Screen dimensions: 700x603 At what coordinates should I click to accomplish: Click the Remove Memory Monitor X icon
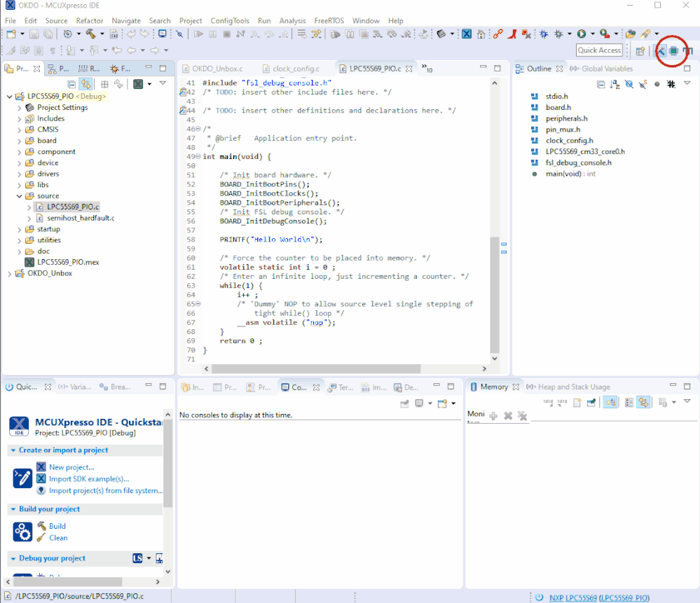tap(508, 416)
